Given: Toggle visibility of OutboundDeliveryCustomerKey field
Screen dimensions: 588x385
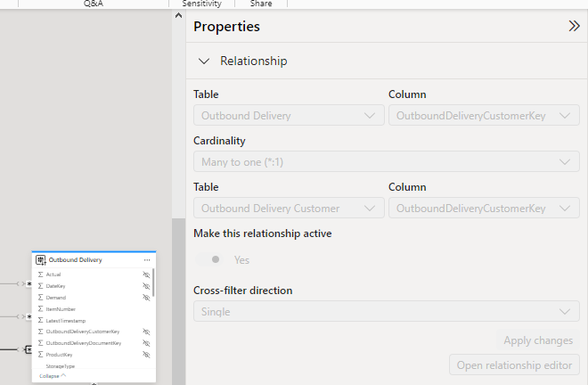Looking at the screenshot, I should tap(146, 332).
